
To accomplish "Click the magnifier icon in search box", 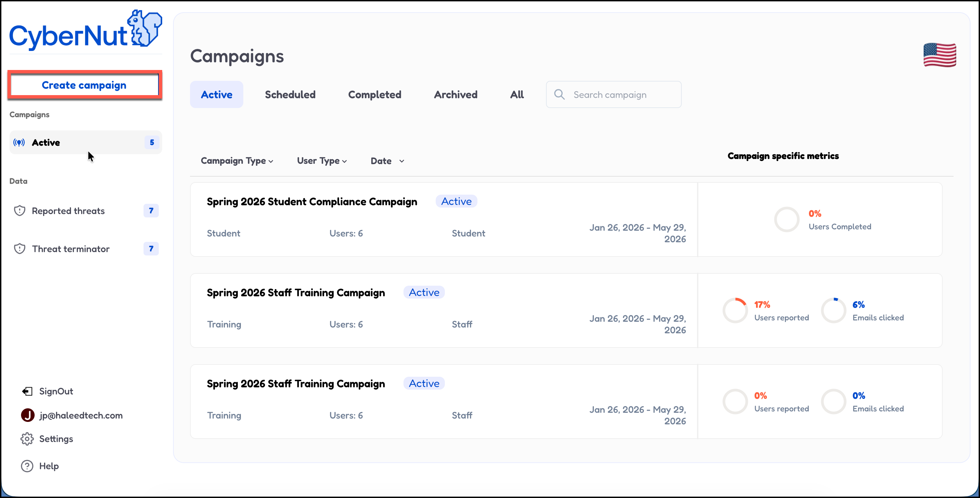I will pyautogui.click(x=559, y=94).
